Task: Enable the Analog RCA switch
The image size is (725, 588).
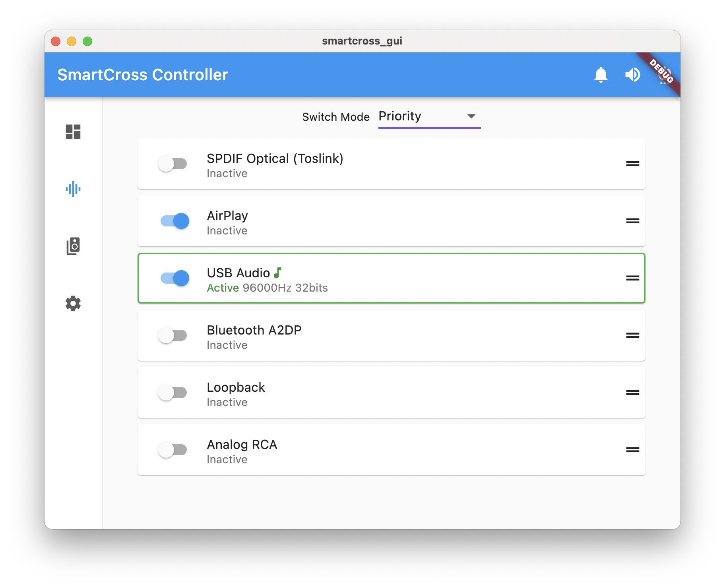Action: click(x=173, y=450)
